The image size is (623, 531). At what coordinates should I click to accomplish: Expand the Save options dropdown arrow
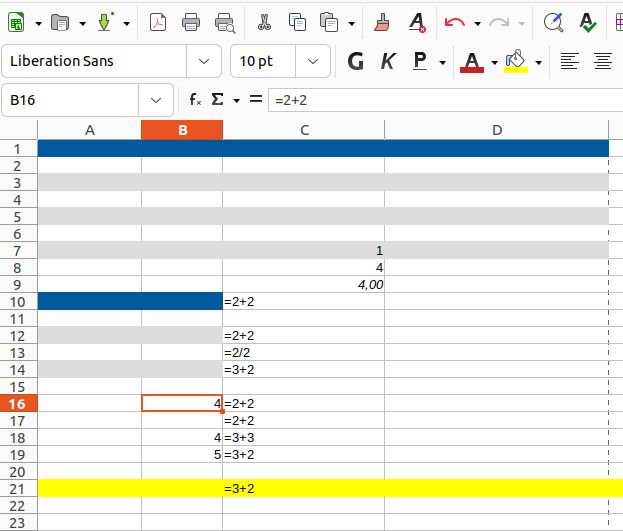[x=127, y=23]
